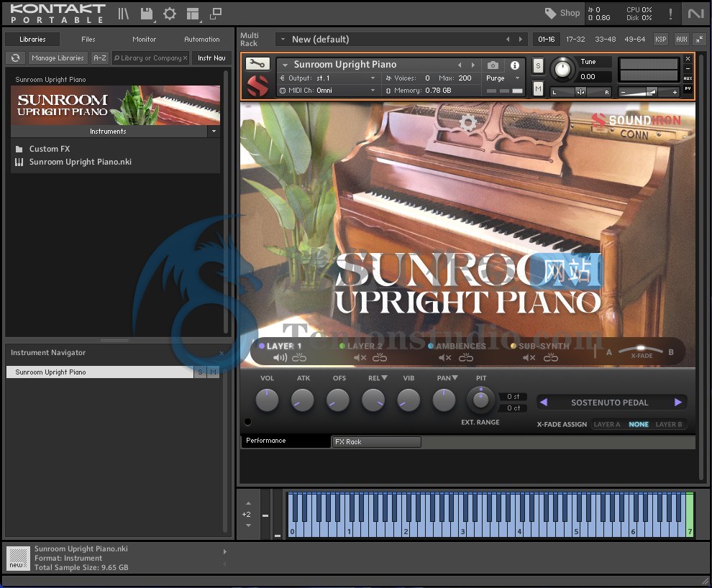Open the Custom FX folder
712x588 pixels.
(49, 149)
